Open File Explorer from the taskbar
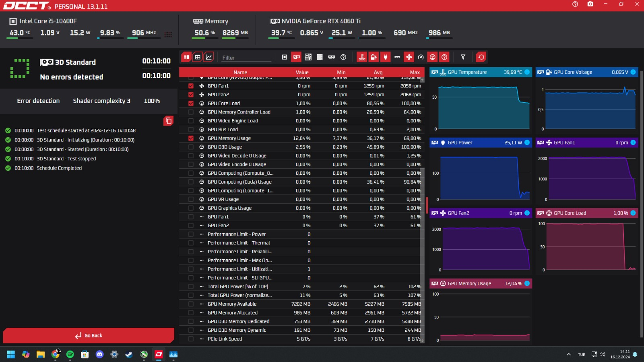Screen dimensions: 644x362 pos(40,354)
